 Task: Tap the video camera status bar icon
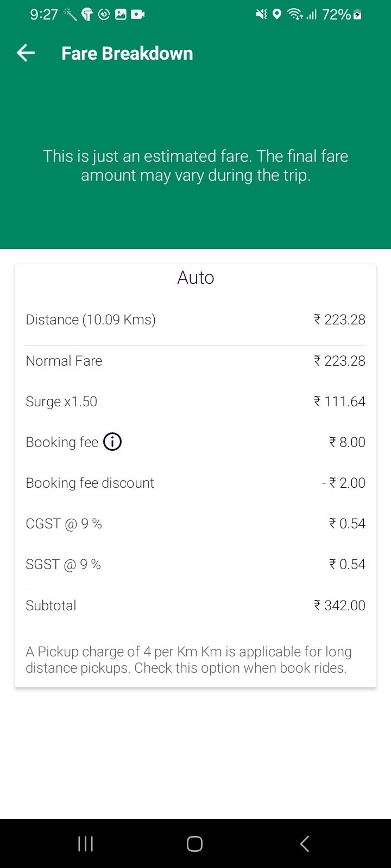coord(138,15)
